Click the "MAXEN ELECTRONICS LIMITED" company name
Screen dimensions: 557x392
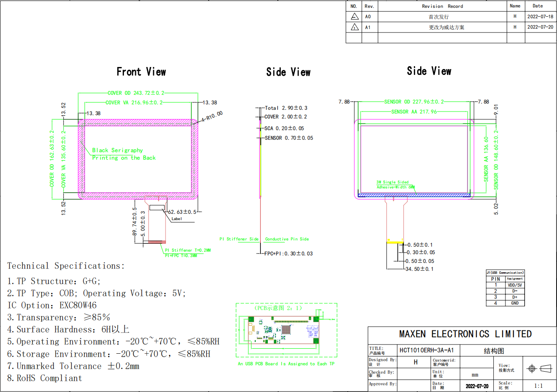click(465, 334)
